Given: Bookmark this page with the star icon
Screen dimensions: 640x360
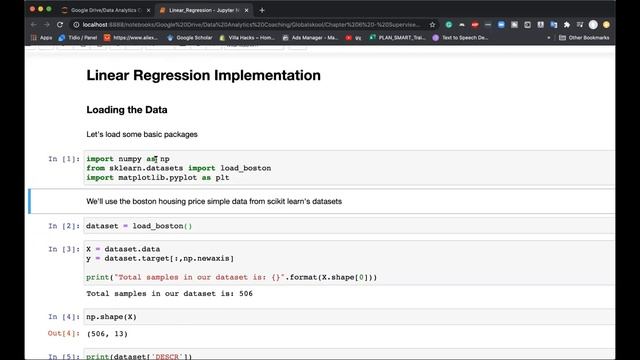Looking at the screenshot, I should pyautogui.click(x=432, y=25).
